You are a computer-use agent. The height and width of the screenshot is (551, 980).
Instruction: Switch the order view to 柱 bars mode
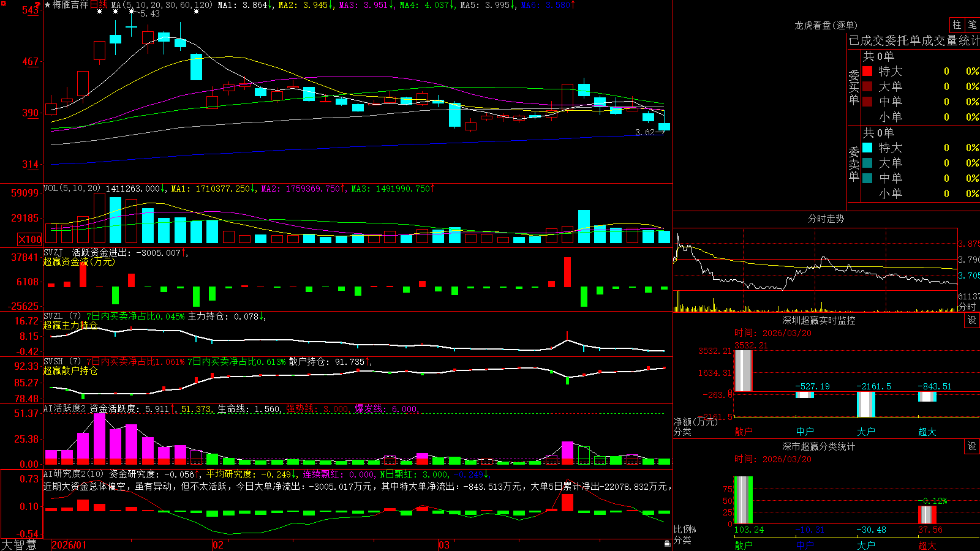[957, 25]
